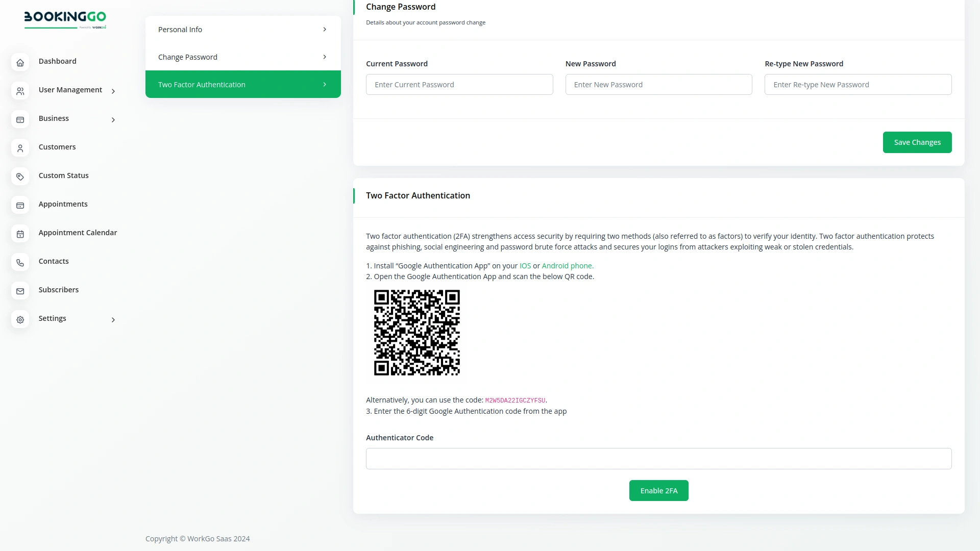Expand the Settings submenu chevron

point(113,320)
